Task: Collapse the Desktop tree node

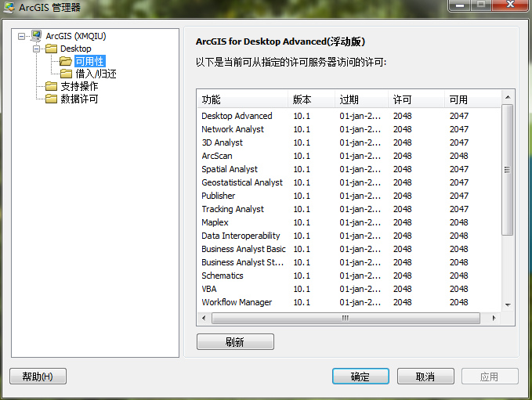Action: (x=36, y=49)
